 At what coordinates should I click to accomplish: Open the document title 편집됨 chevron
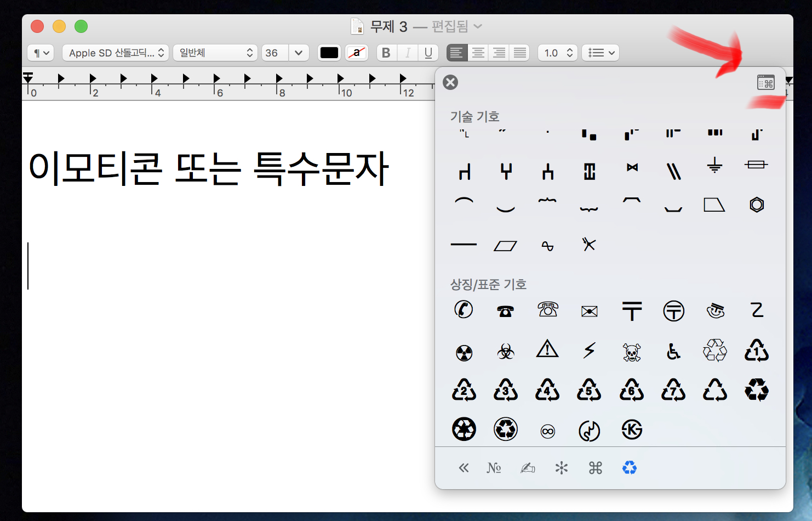(478, 26)
